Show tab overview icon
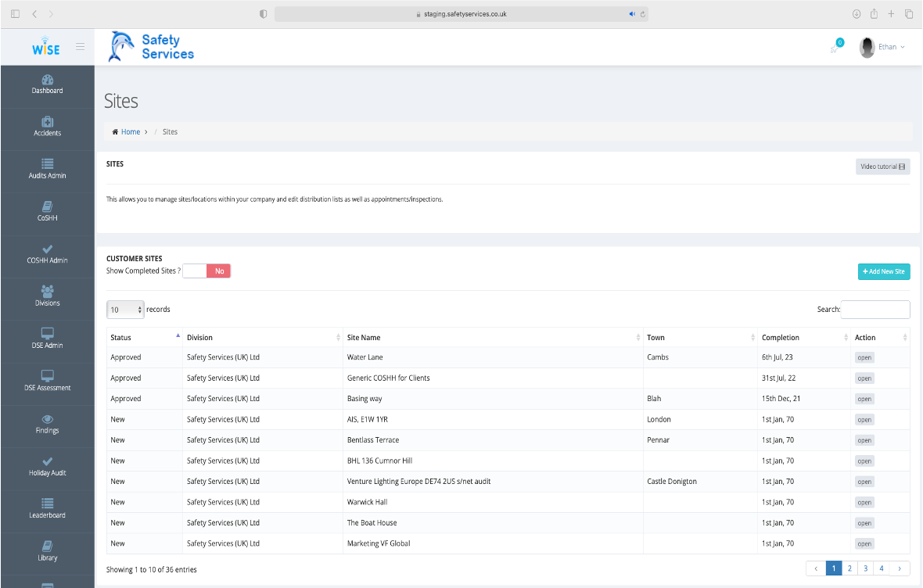This screenshot has height=588, width=923. click(909, 14)
